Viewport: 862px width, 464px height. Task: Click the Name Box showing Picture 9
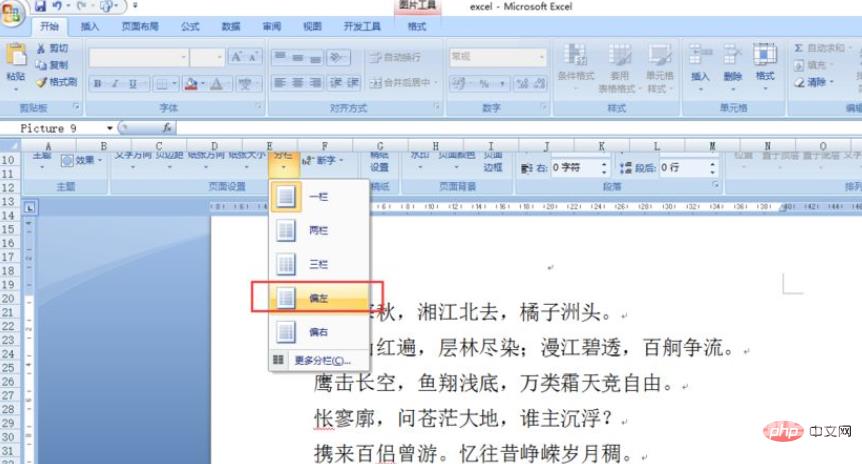click(x=55, y=128)
